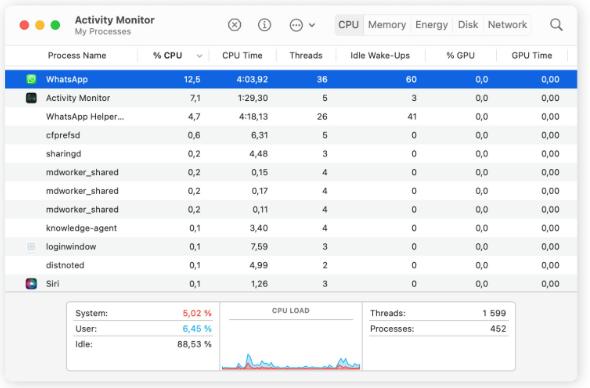Click Activity Monitor CPU time 1:29,30

click(x=253, y=98)
